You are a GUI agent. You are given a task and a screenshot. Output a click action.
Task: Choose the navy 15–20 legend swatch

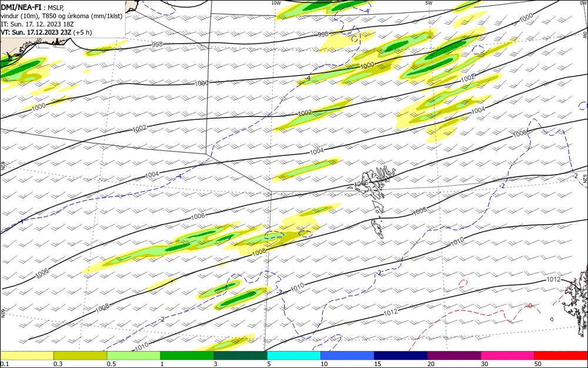click(x=400, y=356)
